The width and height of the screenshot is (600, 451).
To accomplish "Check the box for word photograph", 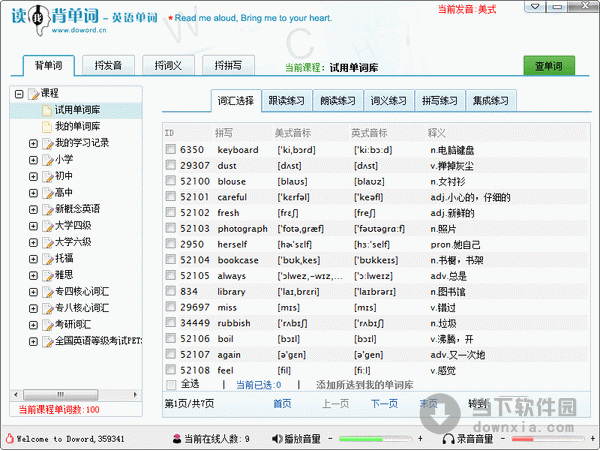I will [171, 228].
